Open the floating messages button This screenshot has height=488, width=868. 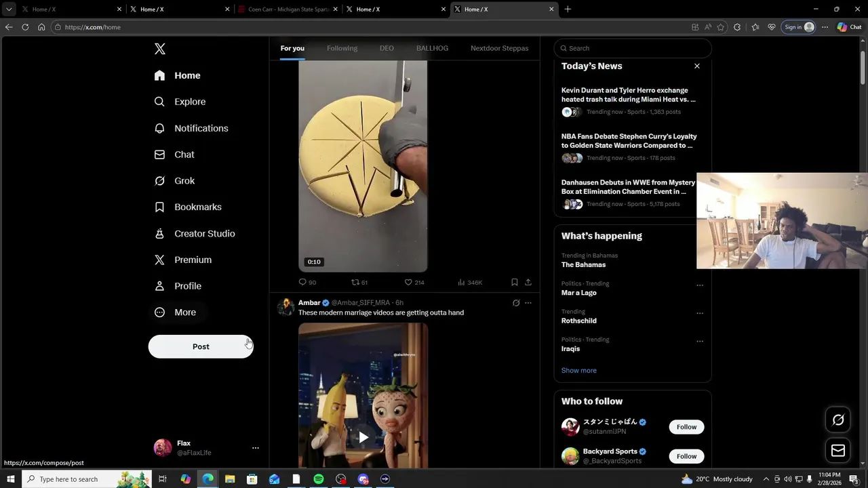(x=838, y=451)
